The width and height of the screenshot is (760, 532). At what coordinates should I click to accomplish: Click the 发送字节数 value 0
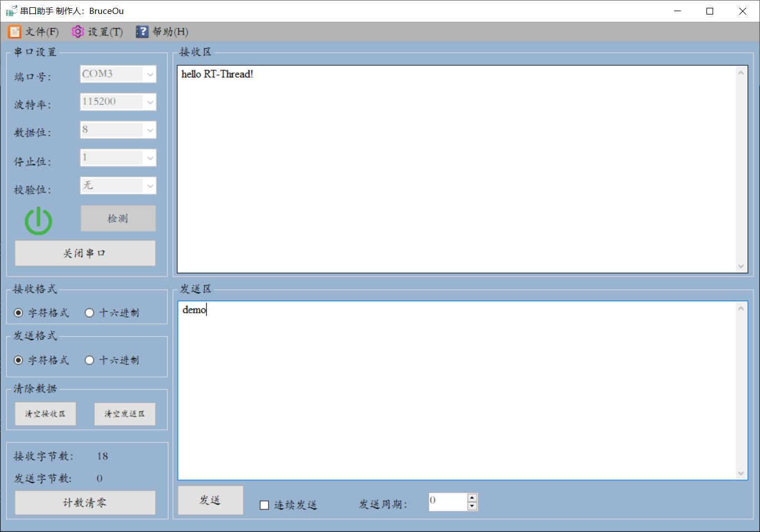coord(100,478)
